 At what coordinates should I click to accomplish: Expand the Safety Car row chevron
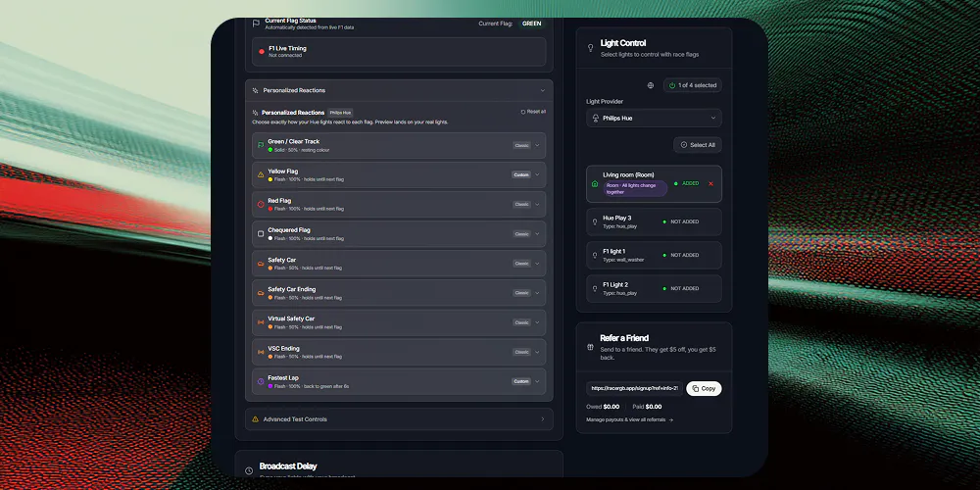click(x=537, y=264)
